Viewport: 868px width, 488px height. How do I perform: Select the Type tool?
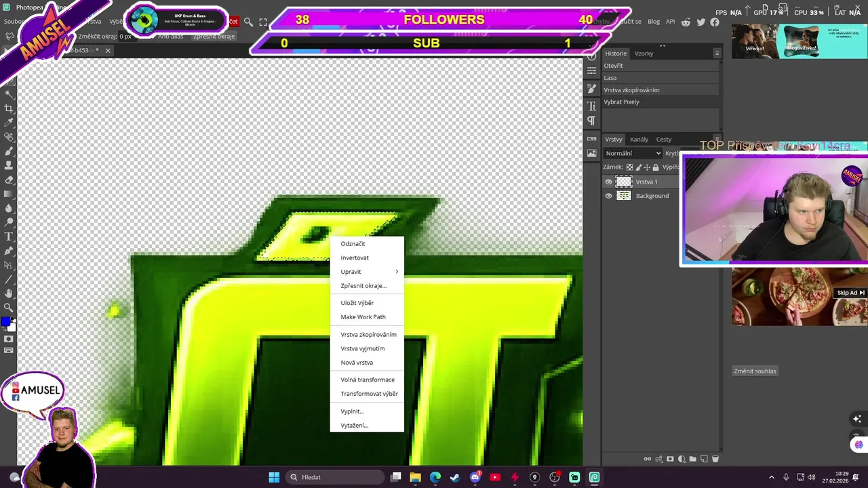point(9,237)
